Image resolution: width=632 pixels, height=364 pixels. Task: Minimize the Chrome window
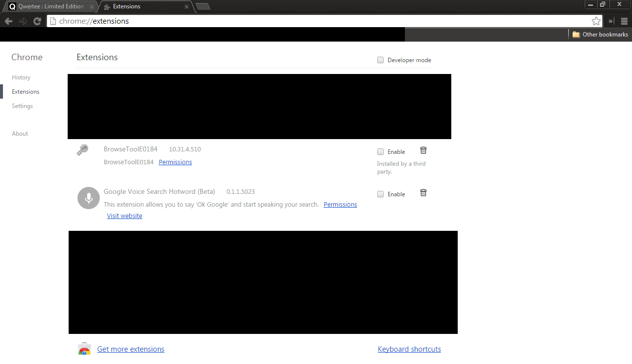591,4
